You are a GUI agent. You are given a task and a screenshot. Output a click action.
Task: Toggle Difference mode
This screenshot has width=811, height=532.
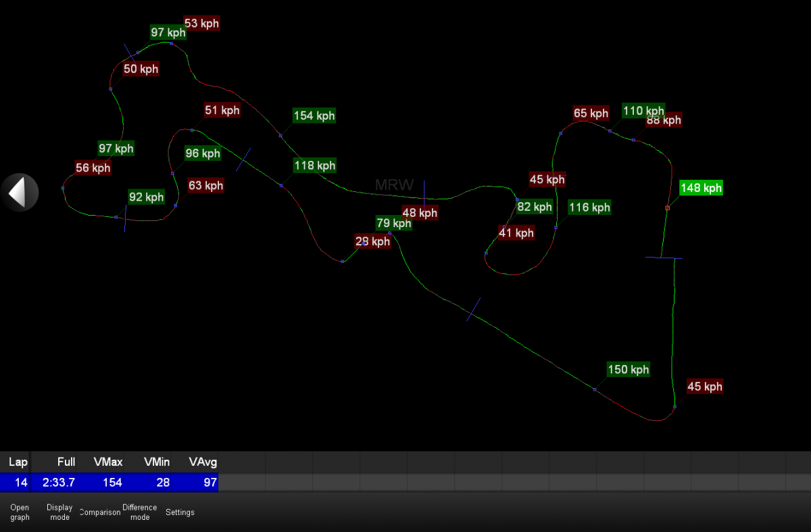coord(140,512)
